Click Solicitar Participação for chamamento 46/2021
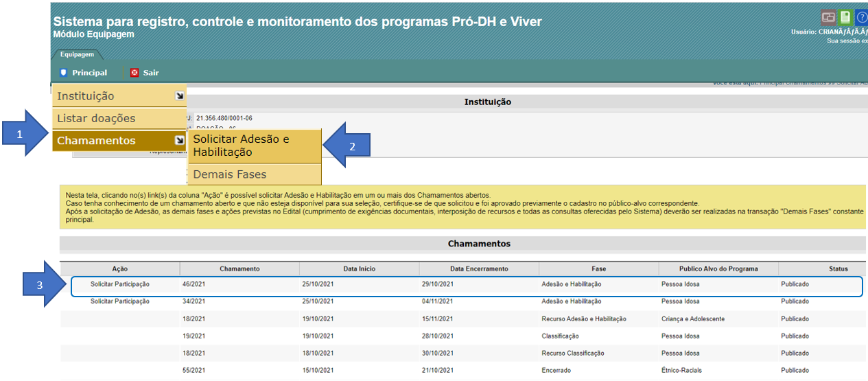 pos(120,284)
